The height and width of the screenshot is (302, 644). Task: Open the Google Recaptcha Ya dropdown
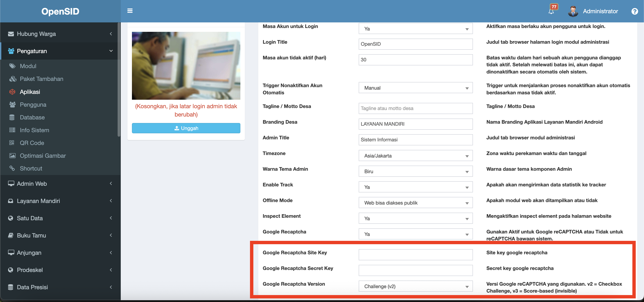tap(415, 234)
